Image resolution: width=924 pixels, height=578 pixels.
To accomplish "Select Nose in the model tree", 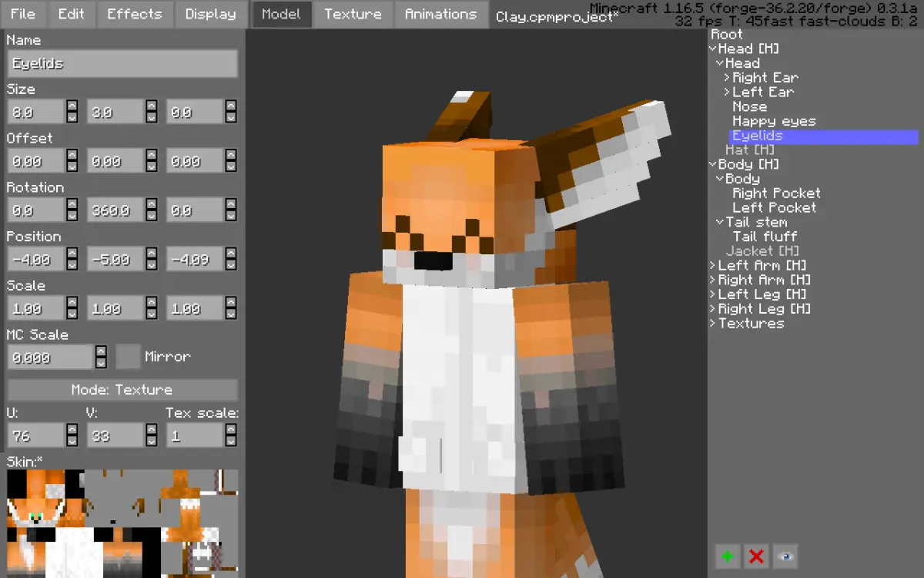I will (749, 107).
